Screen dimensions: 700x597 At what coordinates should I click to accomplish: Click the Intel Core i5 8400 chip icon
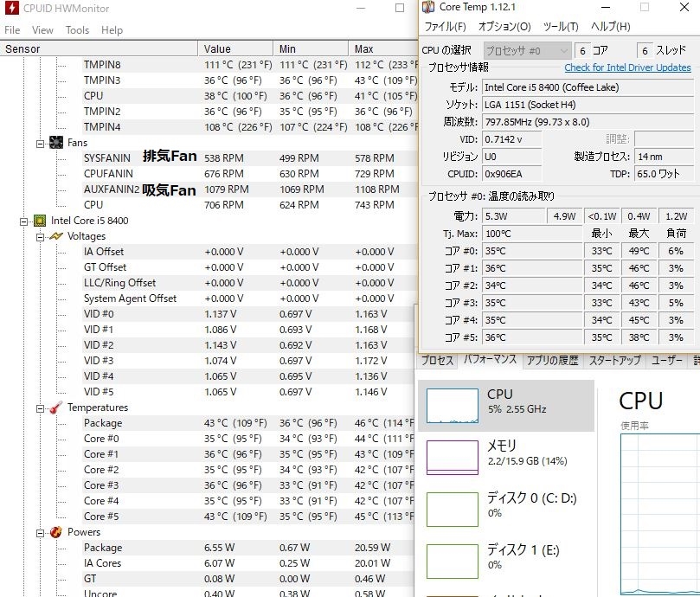click(40, 221)
